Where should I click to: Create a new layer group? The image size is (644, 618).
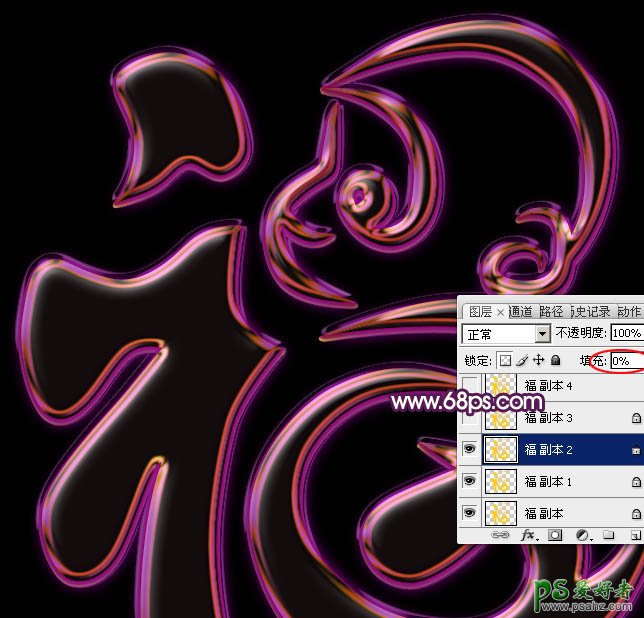608,535
